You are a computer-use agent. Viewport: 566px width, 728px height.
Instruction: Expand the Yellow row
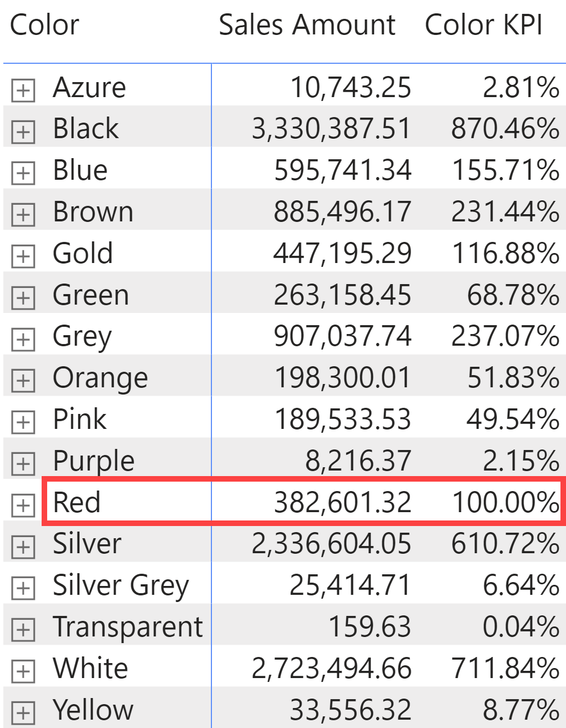pyautogui.click(x=23, y=712)
